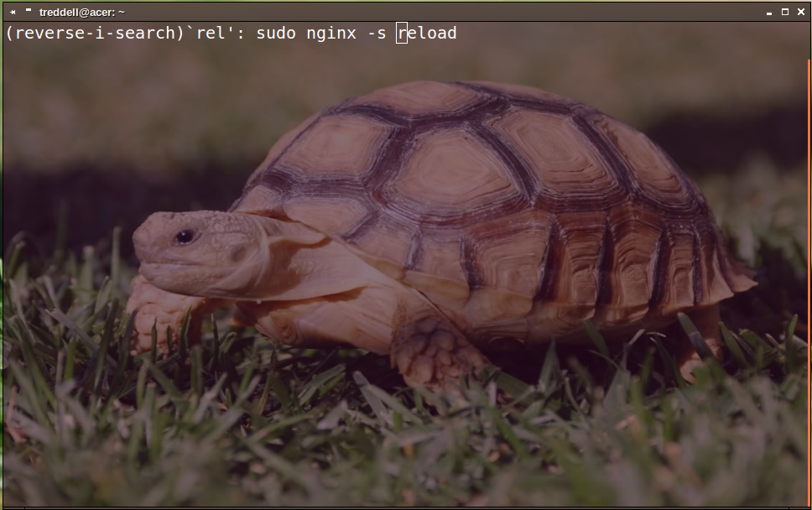Click the treddell@acer: ~ window title

pyautogui.click(x=81, y=12)
